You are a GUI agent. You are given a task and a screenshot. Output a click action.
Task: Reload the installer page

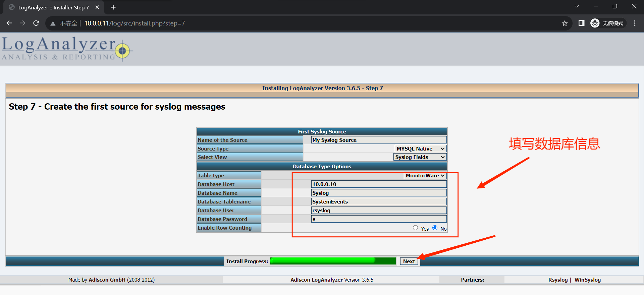36,23
